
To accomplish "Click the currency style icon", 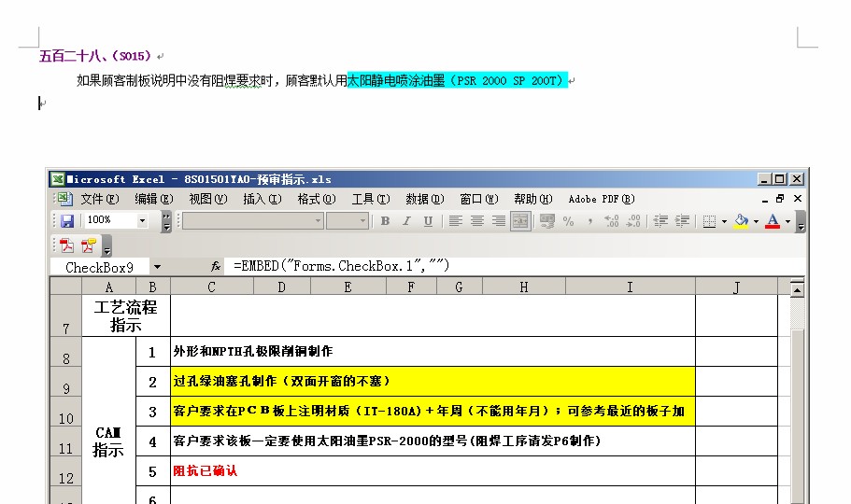I will pyautogui.click(x=546, y=221).
